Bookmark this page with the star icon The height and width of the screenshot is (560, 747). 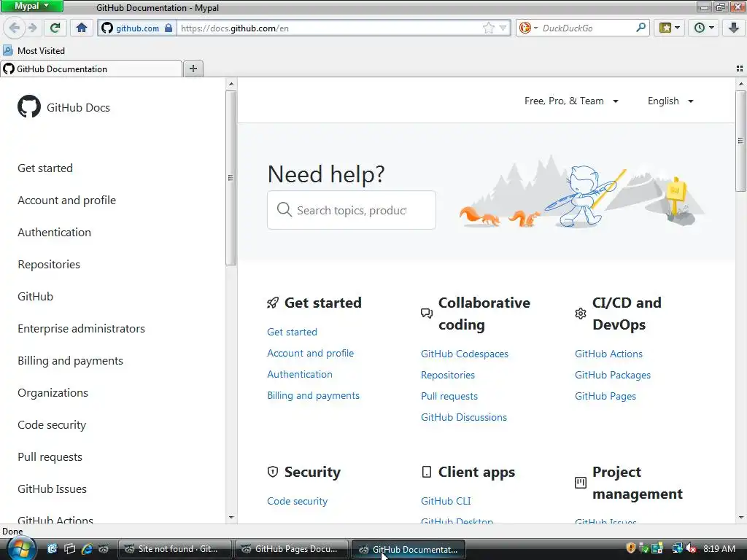[x=488, y=28]
